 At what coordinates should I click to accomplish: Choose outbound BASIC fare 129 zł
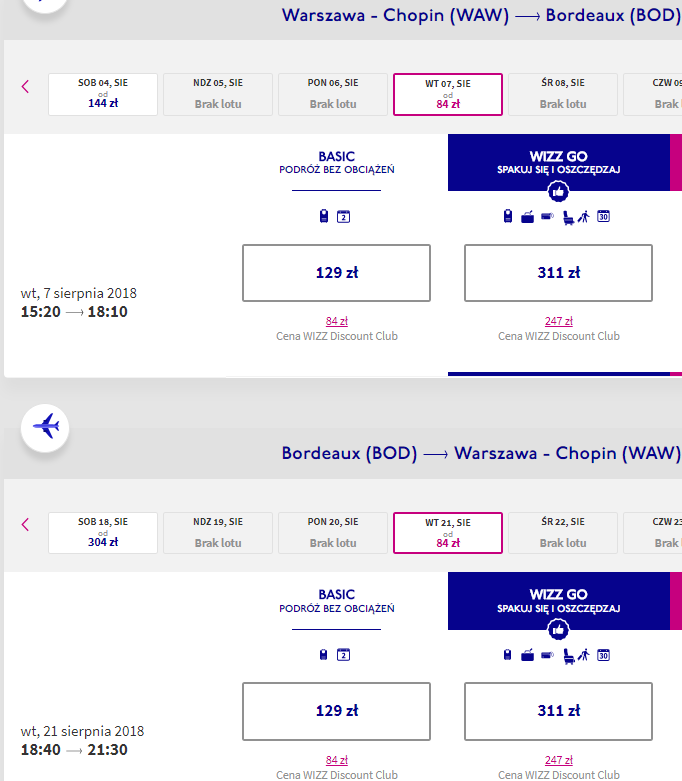tap(336, 272)
